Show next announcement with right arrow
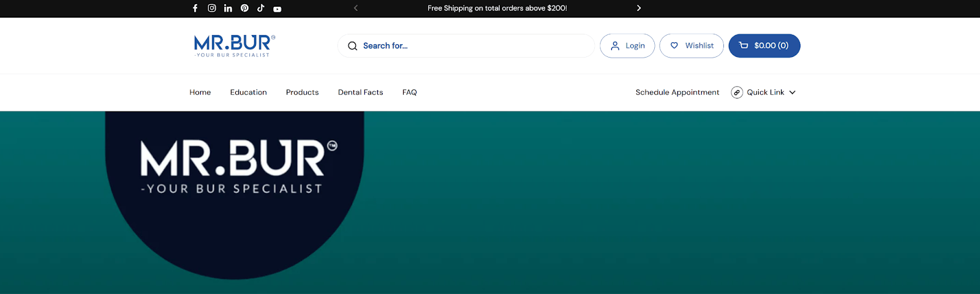This screenshot has height=294, width=980. [x=639, y=9]
